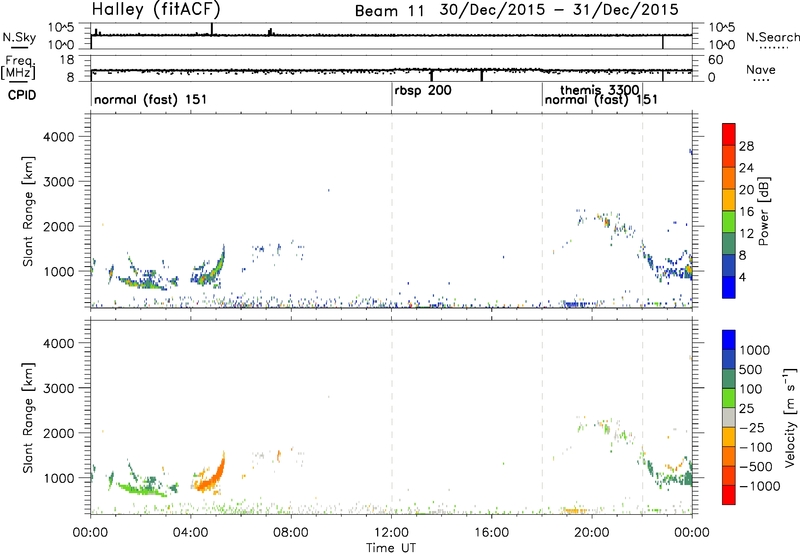Click the power echo cluster near 02:00
The image size is (800, 554).
[x=145, y=279]
